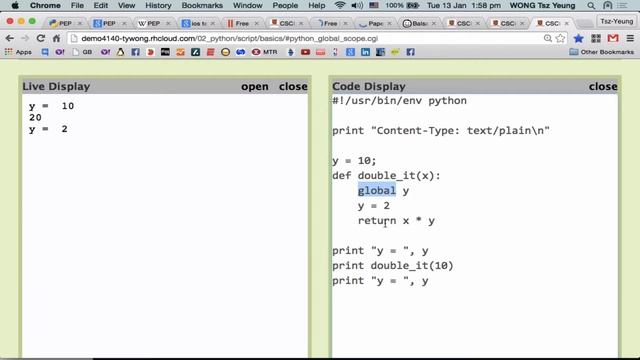Click the blue star extension icon
Screen dimensions: 640x360
[x=578, y=38]
